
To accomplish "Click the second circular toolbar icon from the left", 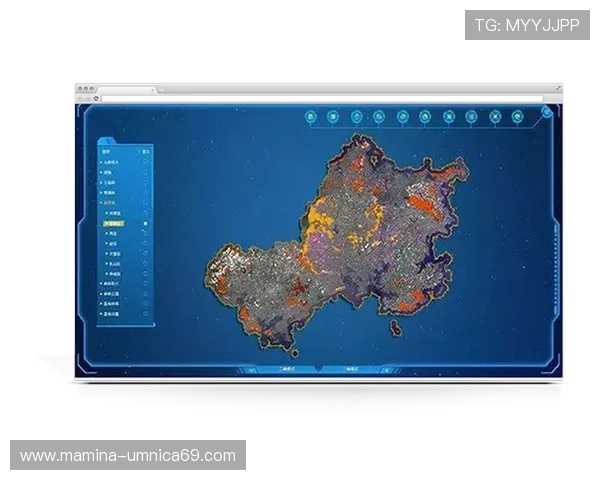I will pyautogui.click(x=333, y=118).
